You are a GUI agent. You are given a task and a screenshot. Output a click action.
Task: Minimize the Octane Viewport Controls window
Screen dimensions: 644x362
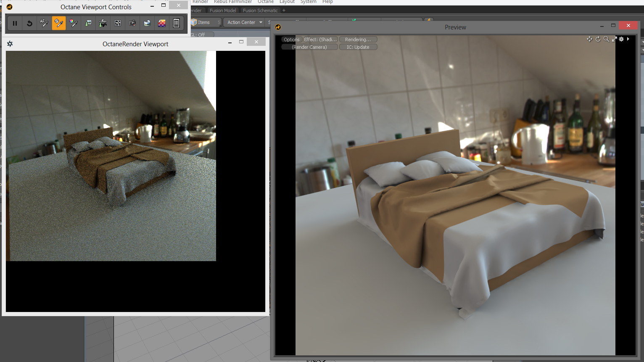(x=152, y=6)
